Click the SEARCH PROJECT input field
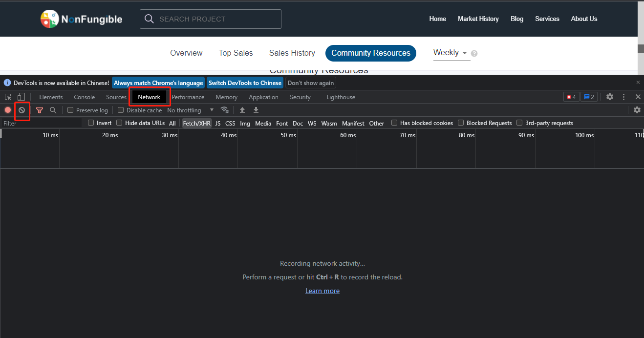644x338 pixels. pyautogui.click(x=211, y=19)
